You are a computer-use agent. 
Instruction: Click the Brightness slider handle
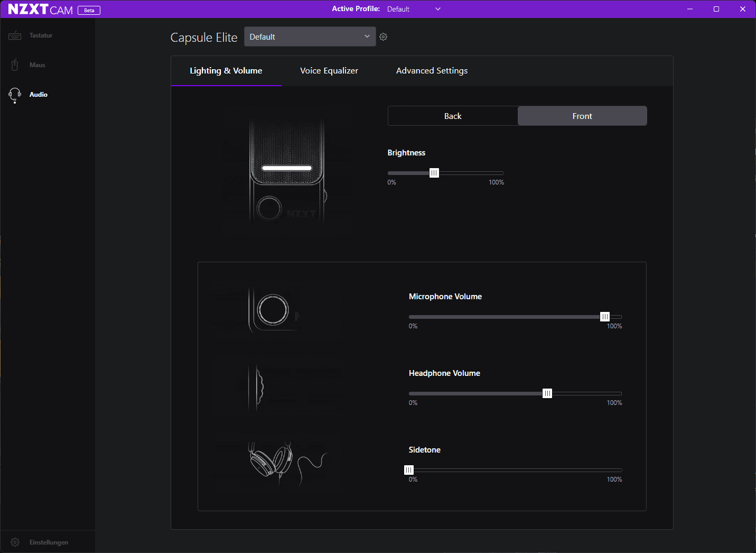coord(434,173)
